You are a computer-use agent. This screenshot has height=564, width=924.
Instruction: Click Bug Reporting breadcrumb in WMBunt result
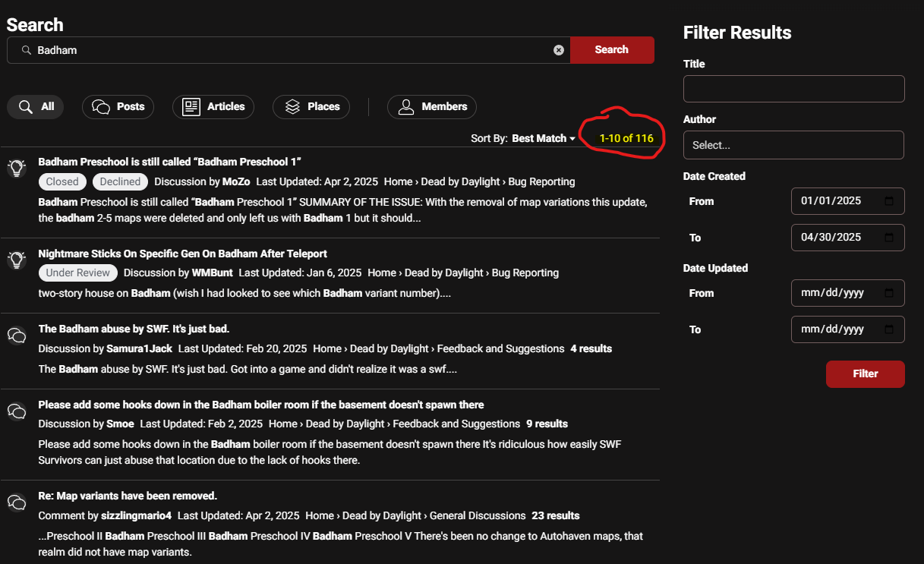point(525,273)
